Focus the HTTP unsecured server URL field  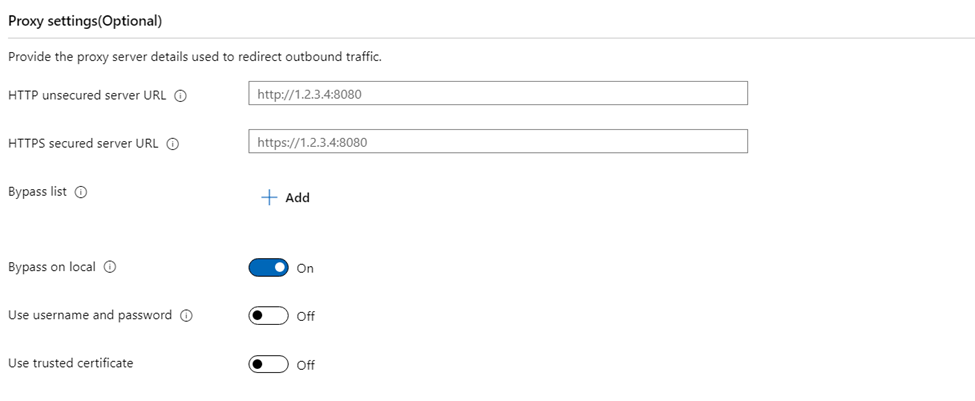(x=497, y=93)
